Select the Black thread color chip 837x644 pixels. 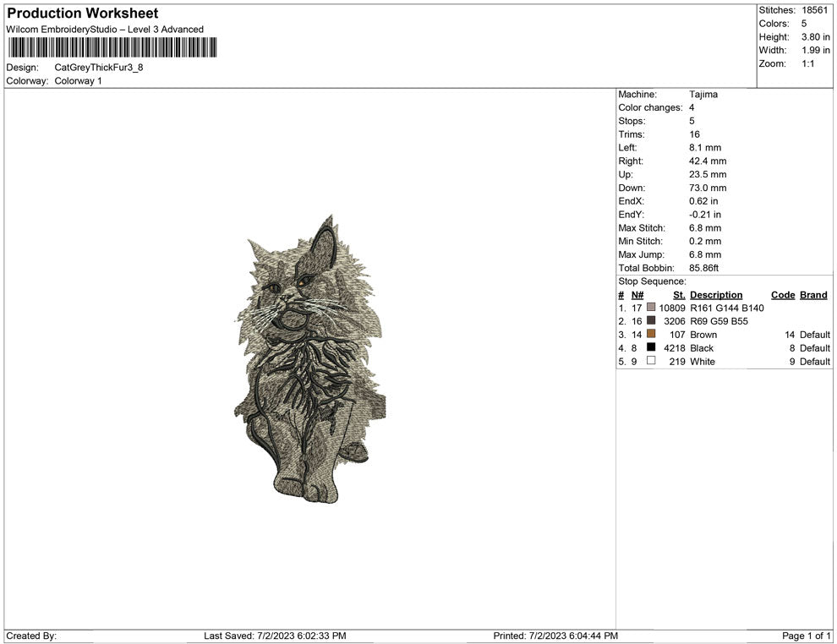pyautogui.click(x=651, y=347)
